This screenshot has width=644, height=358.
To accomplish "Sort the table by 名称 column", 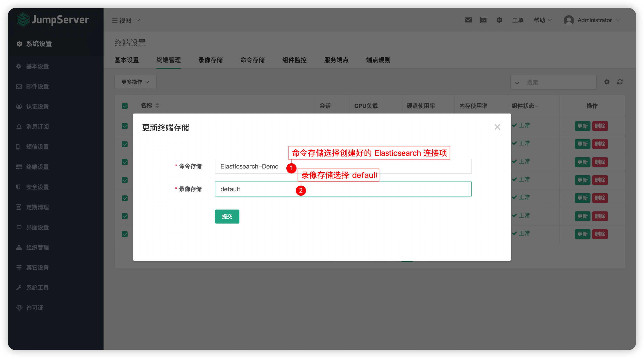I will point(157,106).
